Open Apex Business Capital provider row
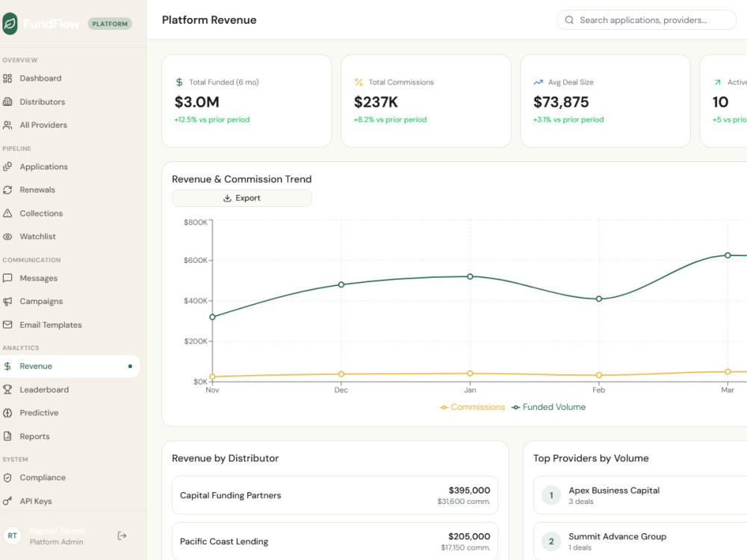This screenshot has width=747, height=560. pyautogui.click(x=640, y=495)
